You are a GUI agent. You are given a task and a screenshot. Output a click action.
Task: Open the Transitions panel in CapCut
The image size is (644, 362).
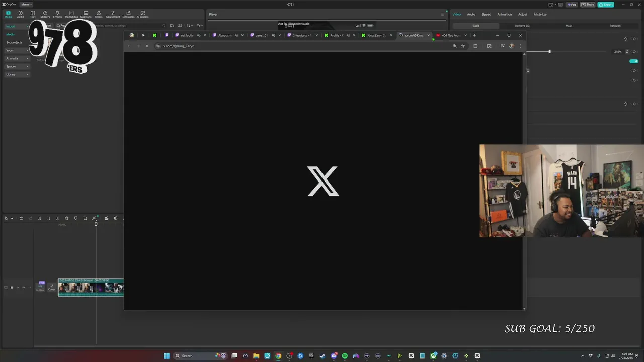pos(71,14)
